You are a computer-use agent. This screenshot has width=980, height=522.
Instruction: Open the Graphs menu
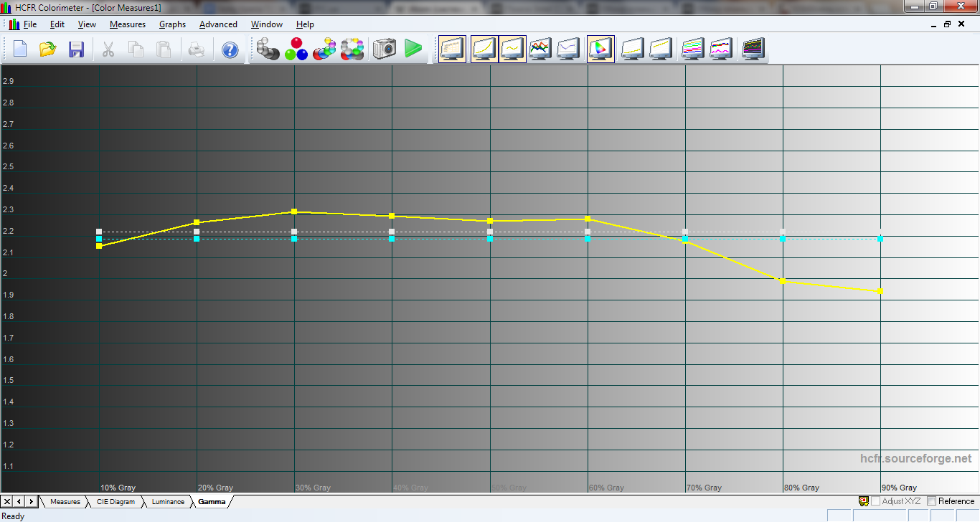click(172, 24)
